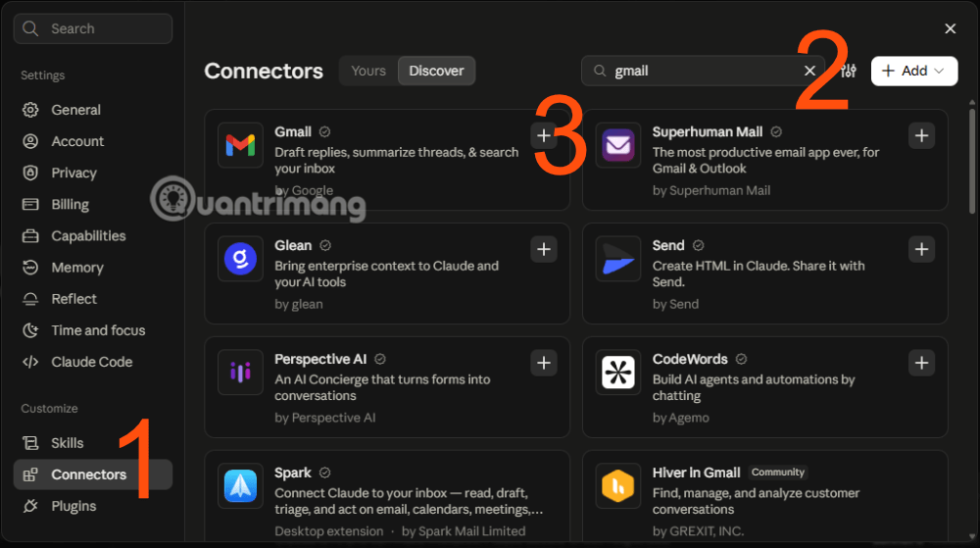Click the connectors search field containing gmail
Image resolution: width=980 pixels, height=548 pixels.
(703, 71)
